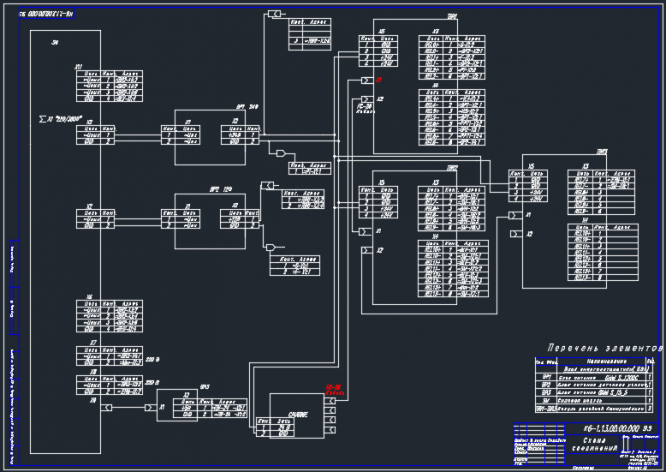Viewport: 666px width, 472px height.
Task: Select the drawing number in title block
Action: pos(612,428)
